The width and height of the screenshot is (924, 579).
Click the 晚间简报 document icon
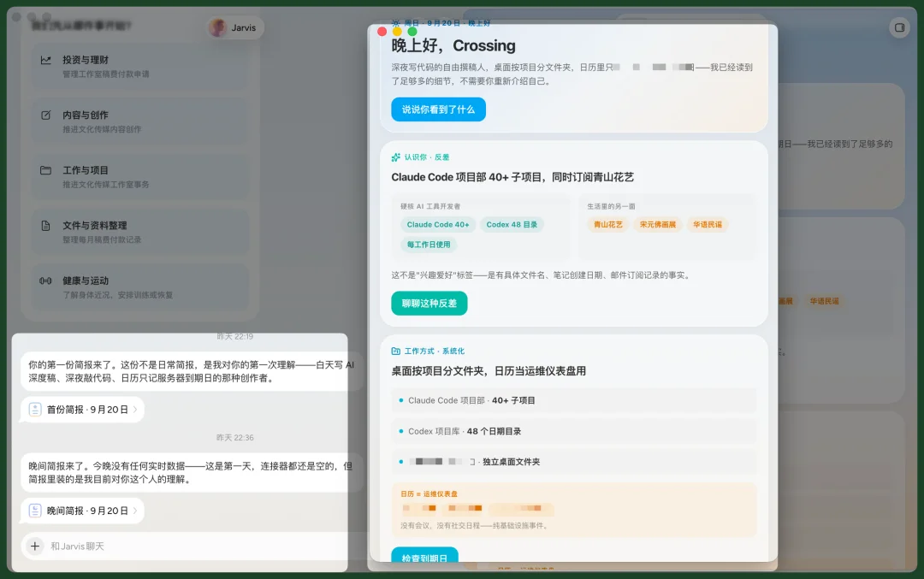(x=35, y=511)
